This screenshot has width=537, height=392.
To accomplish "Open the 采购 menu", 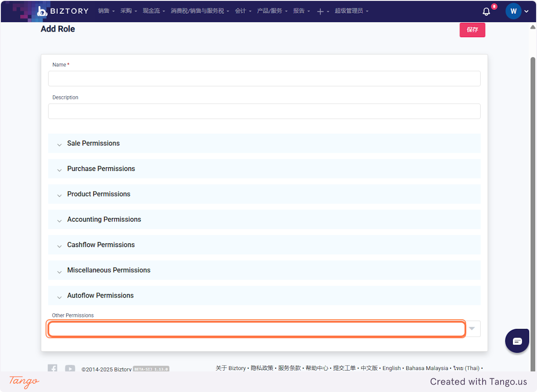I will pyautogui.click(x=128, y=11).
